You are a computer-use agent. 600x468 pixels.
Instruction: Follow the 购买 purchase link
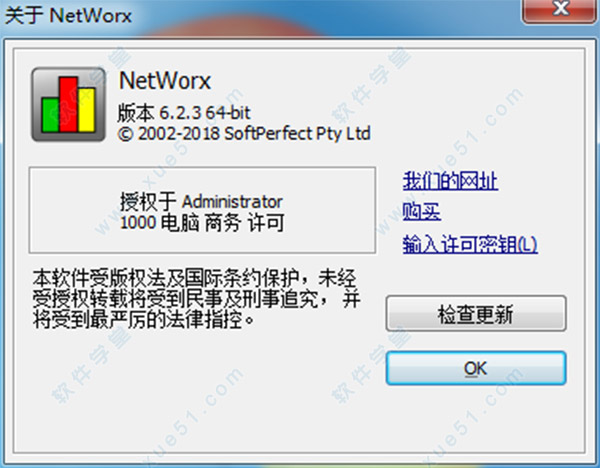(421, 211)
